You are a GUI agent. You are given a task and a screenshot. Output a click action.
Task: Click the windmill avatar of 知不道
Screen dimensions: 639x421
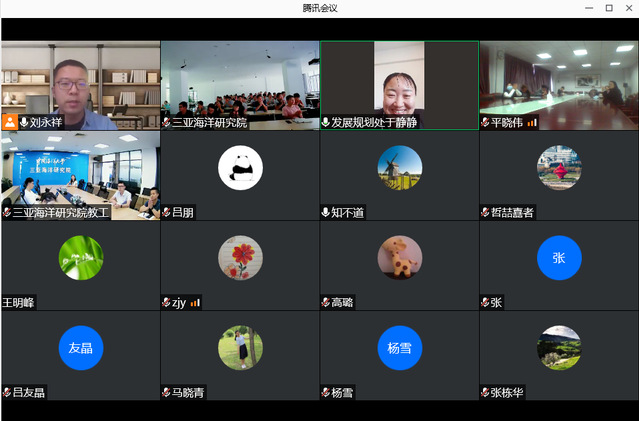point(399,167)
